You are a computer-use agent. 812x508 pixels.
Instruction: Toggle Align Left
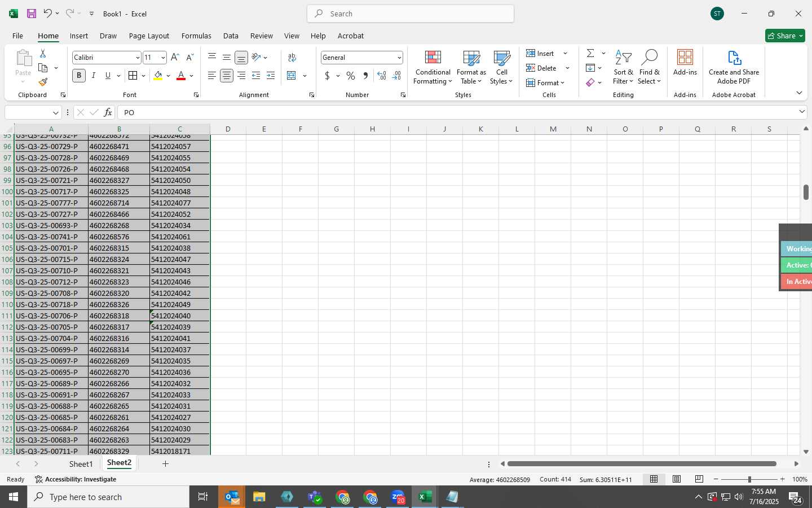212,76
